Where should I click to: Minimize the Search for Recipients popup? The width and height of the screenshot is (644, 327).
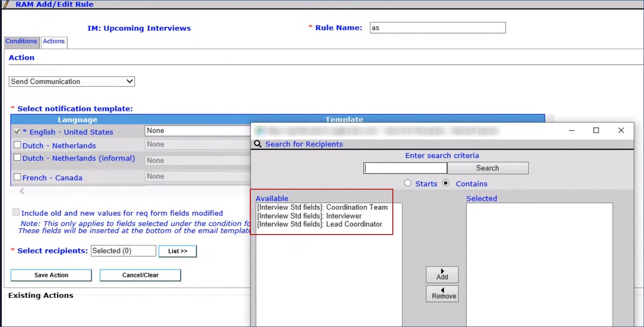571,131
